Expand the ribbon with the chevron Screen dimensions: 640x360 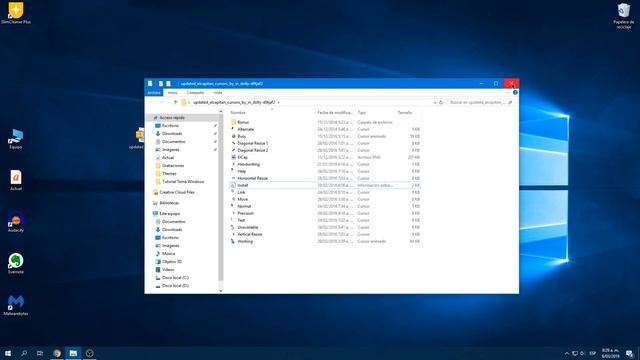508,93
